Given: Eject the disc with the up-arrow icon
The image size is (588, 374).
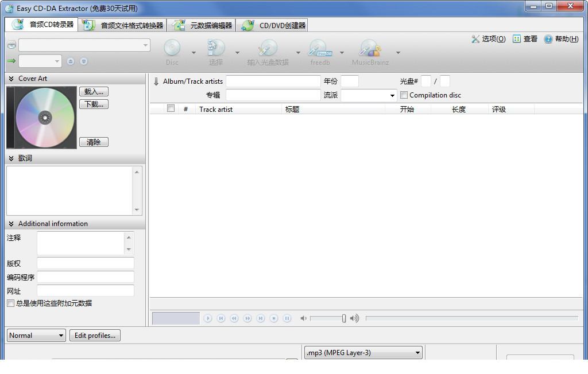Looking at the screenshot, I should point(70,61).
